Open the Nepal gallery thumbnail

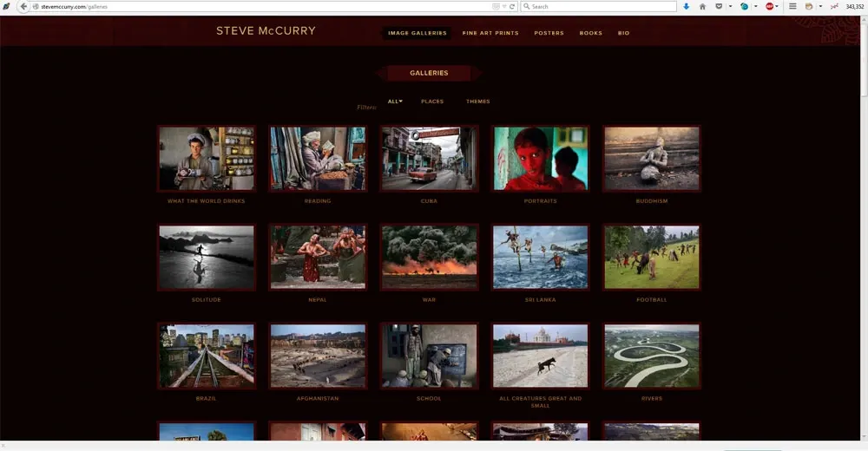[x=318, y=257]
